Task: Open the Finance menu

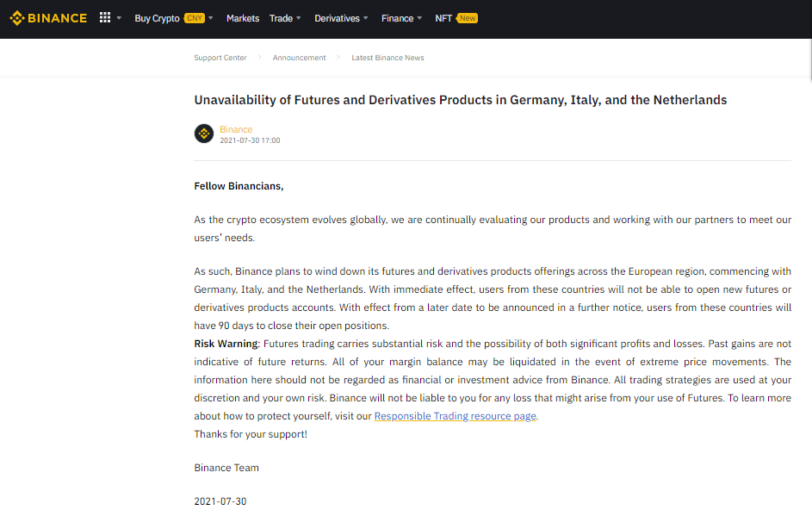Action: coord(397,18)
